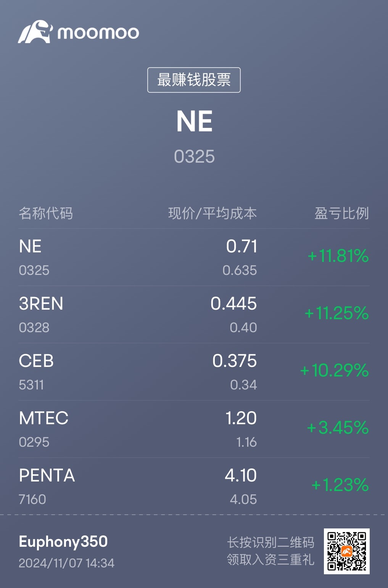388x588 pixels.
Task: Select the 最赚钱股票 badge
Action: tap(194, 80)
